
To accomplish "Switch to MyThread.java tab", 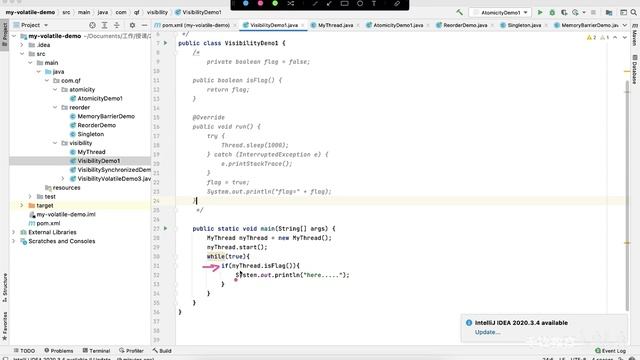I will point(335,25).
